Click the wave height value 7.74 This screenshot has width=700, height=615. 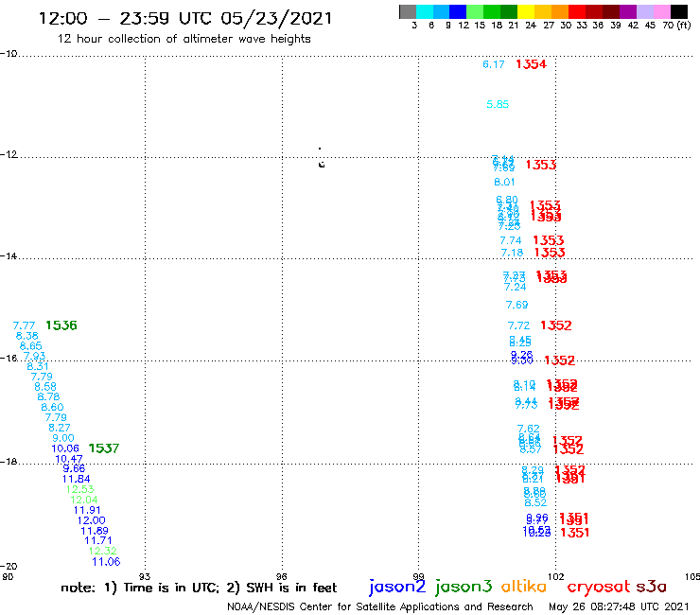[x=510, y=240]
